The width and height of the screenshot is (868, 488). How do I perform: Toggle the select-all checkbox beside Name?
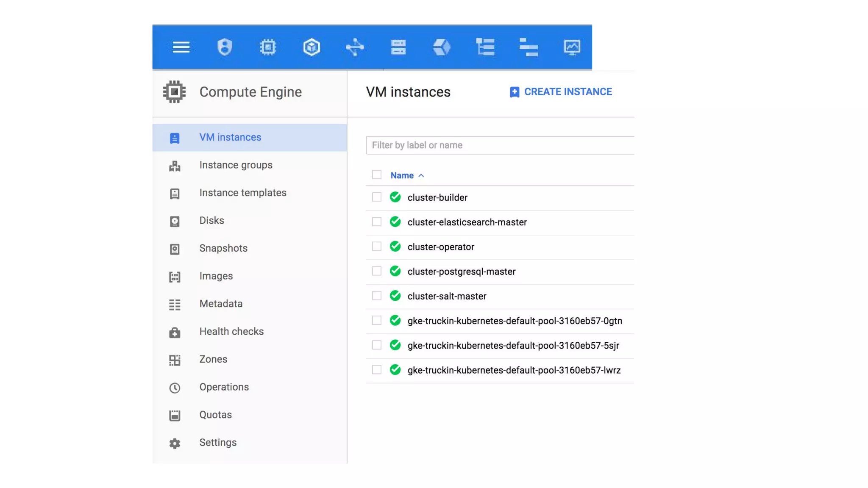pos(376,175)
